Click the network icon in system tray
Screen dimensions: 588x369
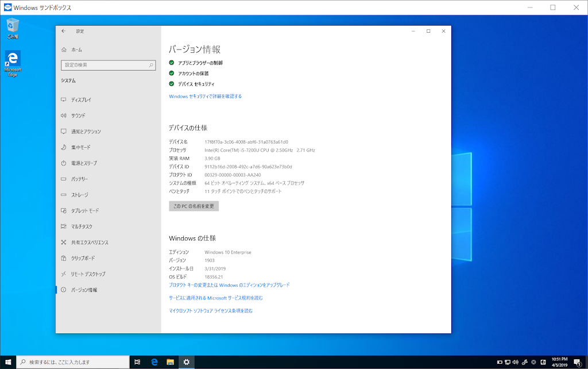click(x=508, y=362)
